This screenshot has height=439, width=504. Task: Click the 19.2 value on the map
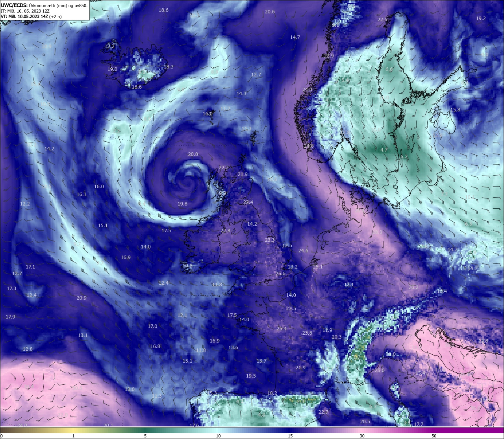coord(481,19)
